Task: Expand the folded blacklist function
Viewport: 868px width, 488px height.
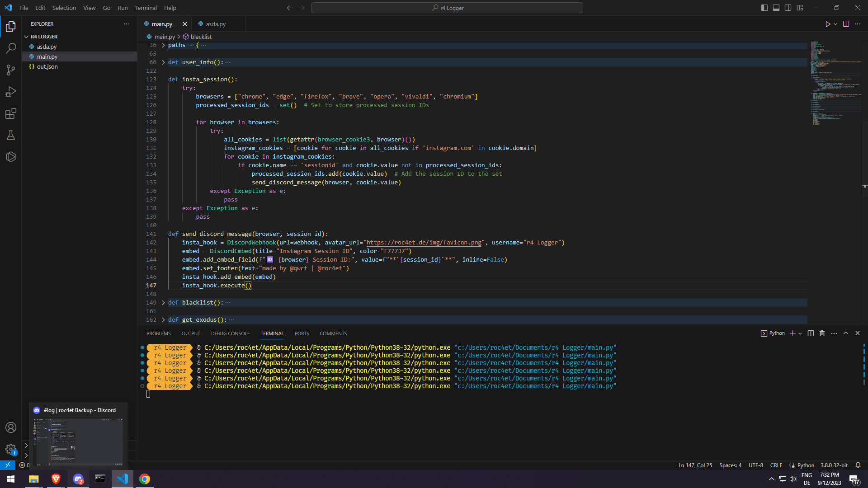Action: click(x=163, y=303)
